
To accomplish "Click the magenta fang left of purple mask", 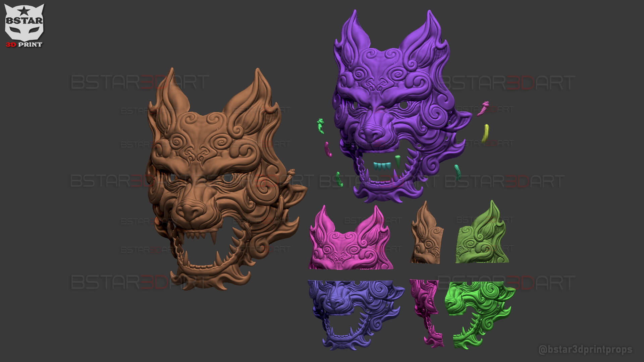I will coord(328,149).
